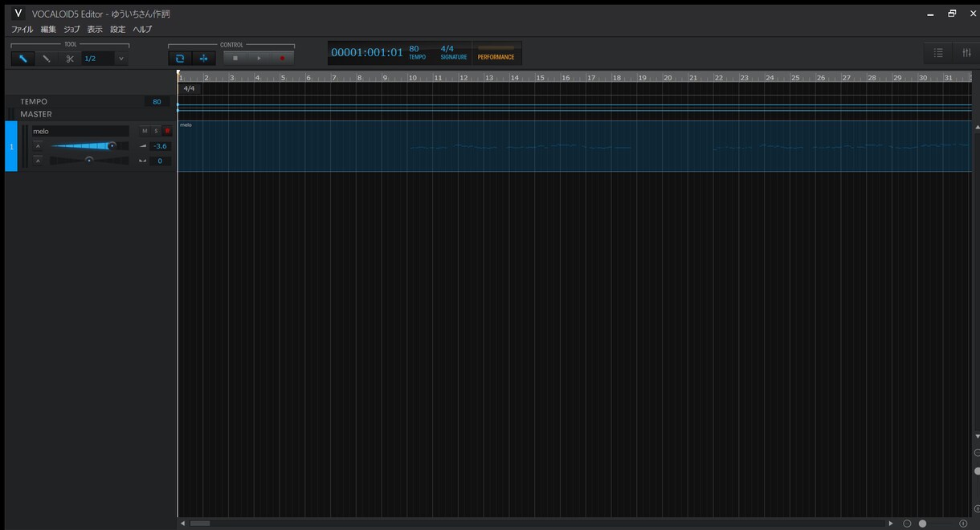Click the 4/4 signature in transport display
The height and width of the screenshot is (530, 980).
(447, 49)
